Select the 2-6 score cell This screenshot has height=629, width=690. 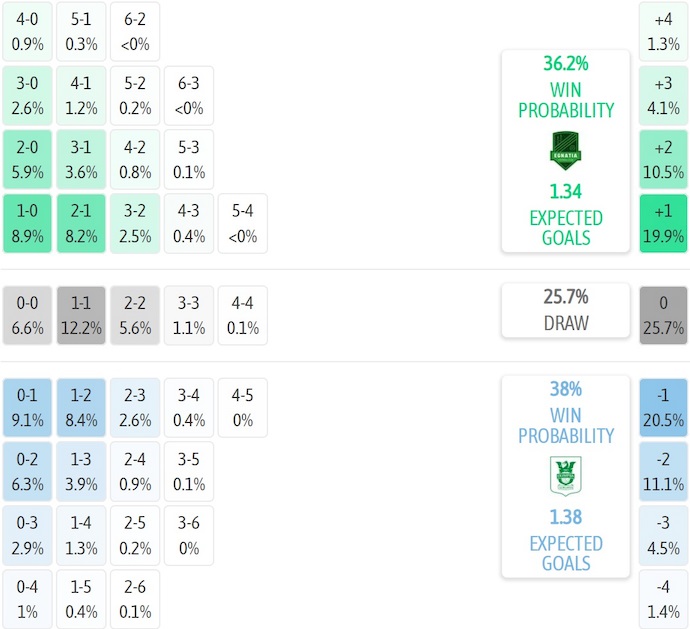click(135, 599)
